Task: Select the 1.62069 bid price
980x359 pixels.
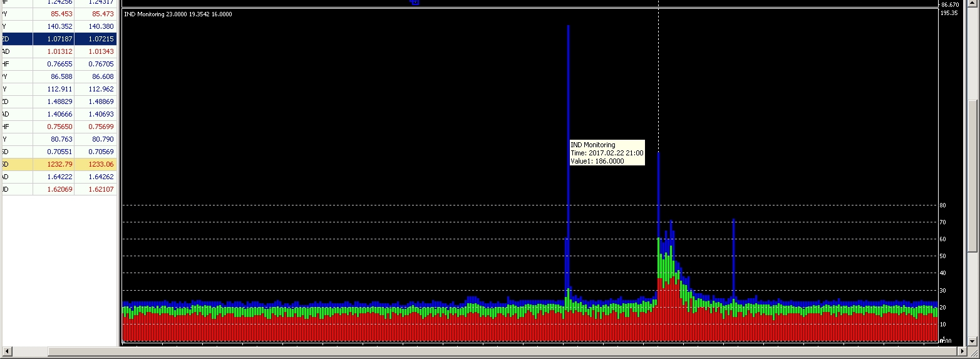Action: tap(53, 189)
